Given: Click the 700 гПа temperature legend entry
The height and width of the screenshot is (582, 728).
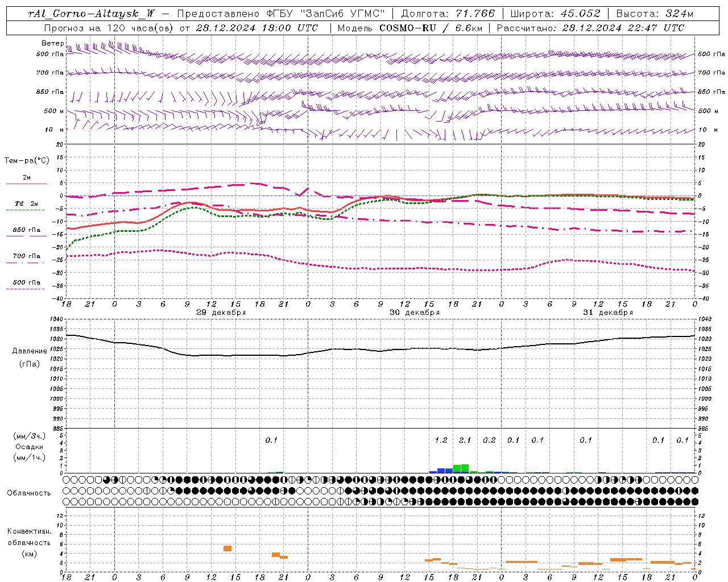Looking at the screenshot, I should tap(27, 256).
